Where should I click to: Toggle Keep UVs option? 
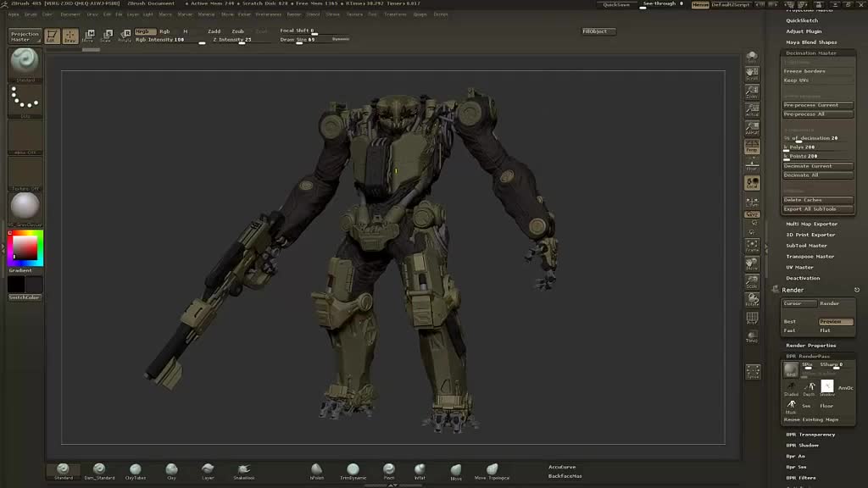pos(818,80)
